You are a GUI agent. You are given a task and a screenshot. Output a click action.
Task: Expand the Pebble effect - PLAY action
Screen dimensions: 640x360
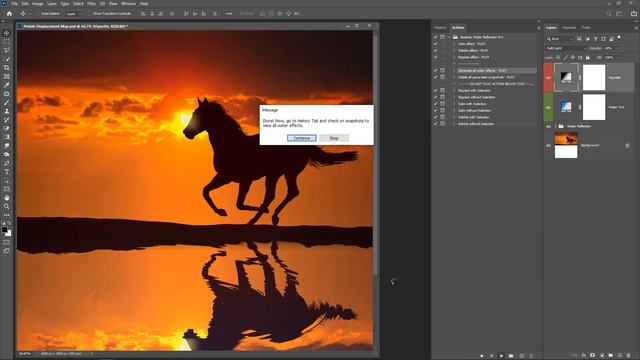click(x=454, y=51)
